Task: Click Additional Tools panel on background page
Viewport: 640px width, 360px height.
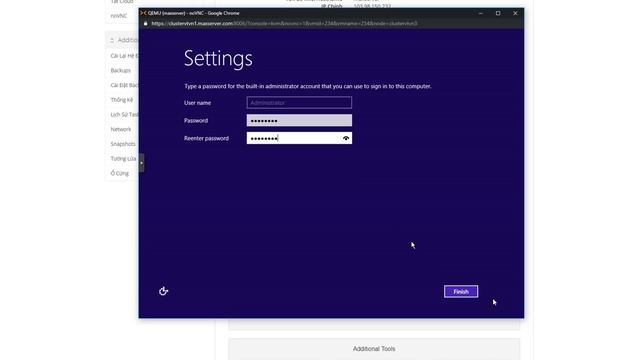Action: (x=374, y=349)
